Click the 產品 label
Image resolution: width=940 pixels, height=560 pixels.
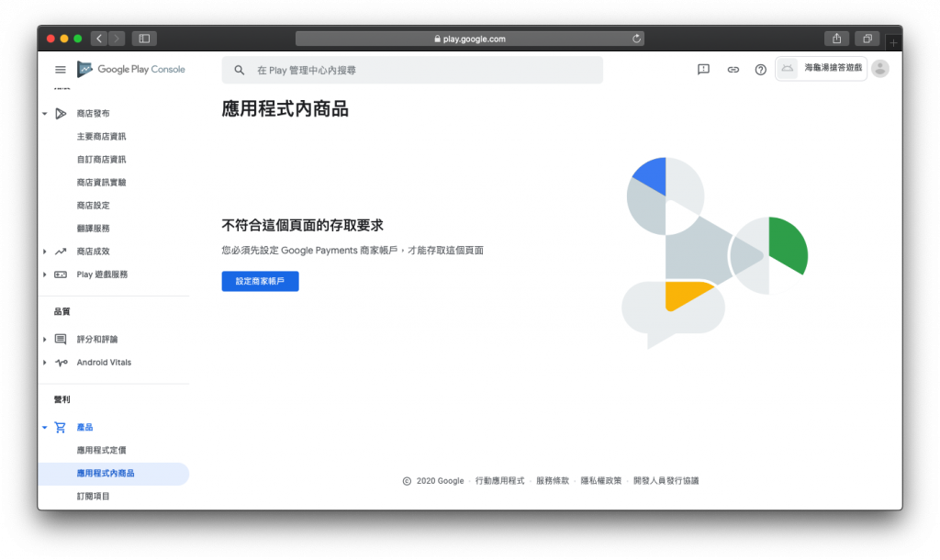pyautogui.click(x=84, y=427)
